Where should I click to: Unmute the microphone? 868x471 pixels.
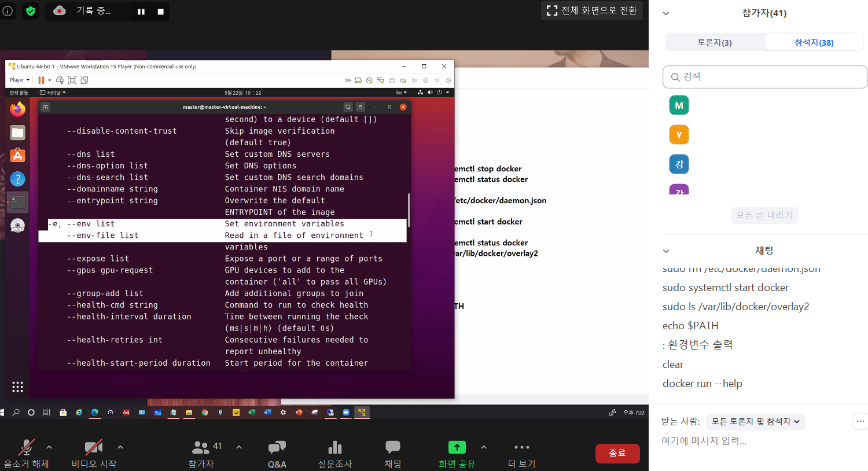tap(26, 448)
